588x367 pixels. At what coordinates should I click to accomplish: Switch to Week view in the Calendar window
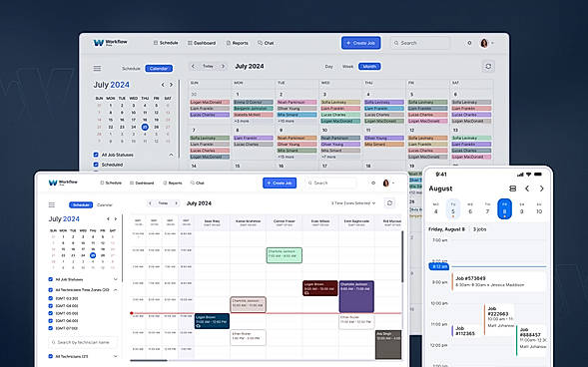point(347,66)
